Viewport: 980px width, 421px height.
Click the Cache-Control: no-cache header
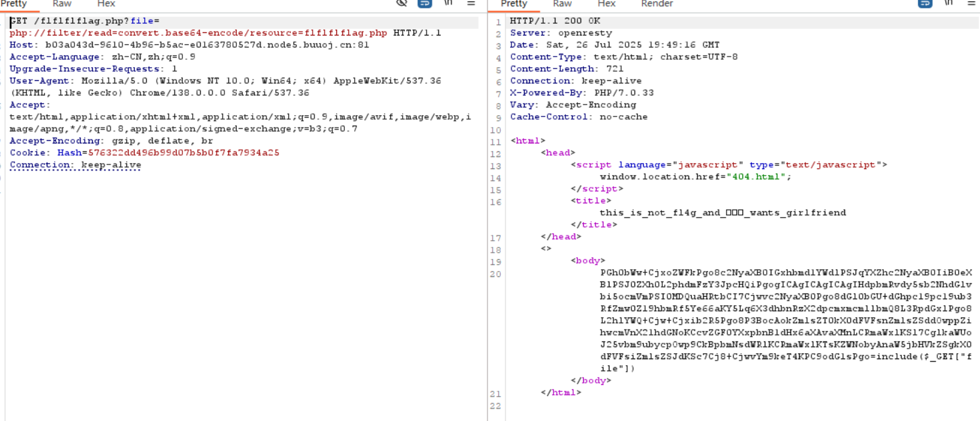point(579,116)
